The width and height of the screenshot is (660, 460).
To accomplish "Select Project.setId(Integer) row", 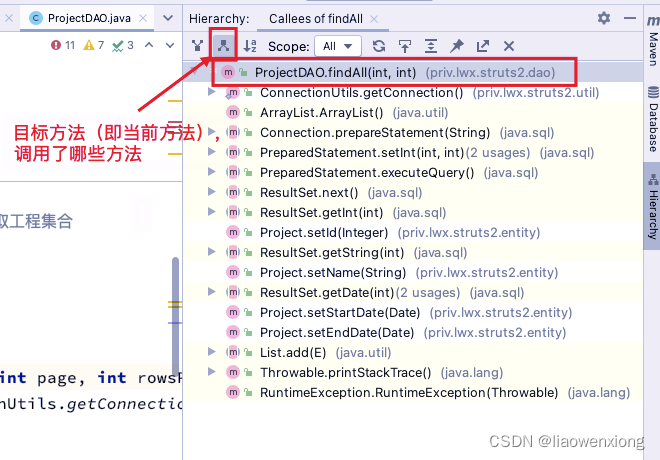I will [413, 232].
